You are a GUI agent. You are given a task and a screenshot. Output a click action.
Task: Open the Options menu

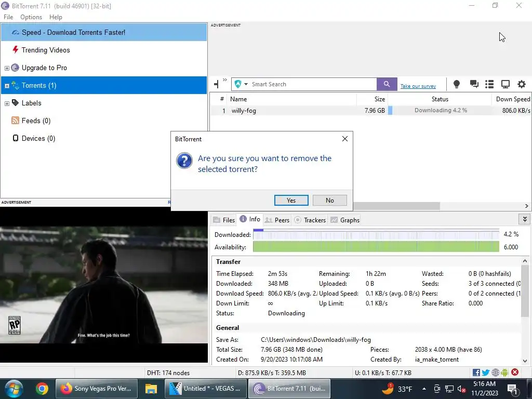[x=31, y=17]
